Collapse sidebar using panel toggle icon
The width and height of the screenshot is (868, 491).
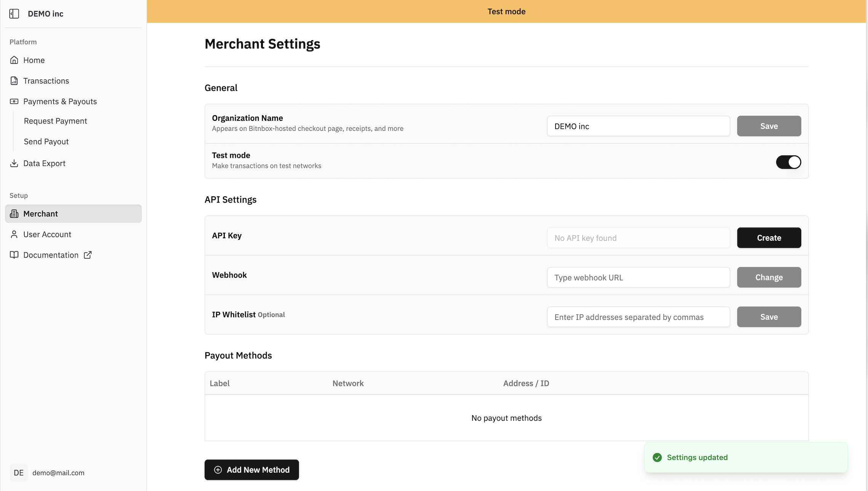14,14
